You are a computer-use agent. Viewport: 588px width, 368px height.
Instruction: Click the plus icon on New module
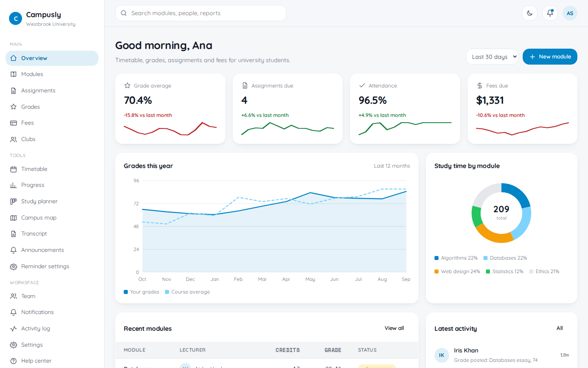click(x=532, y=57)
